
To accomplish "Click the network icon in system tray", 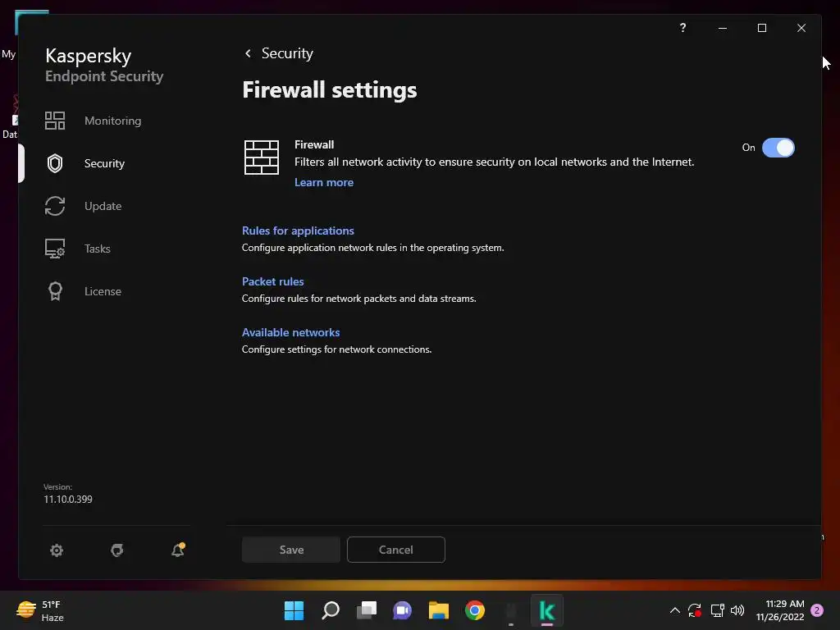I will pos(717,610).
